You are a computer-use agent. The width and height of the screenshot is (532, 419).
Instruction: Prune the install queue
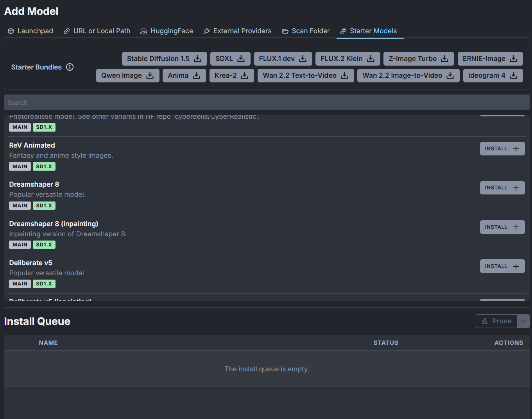[x=496, y=321]
